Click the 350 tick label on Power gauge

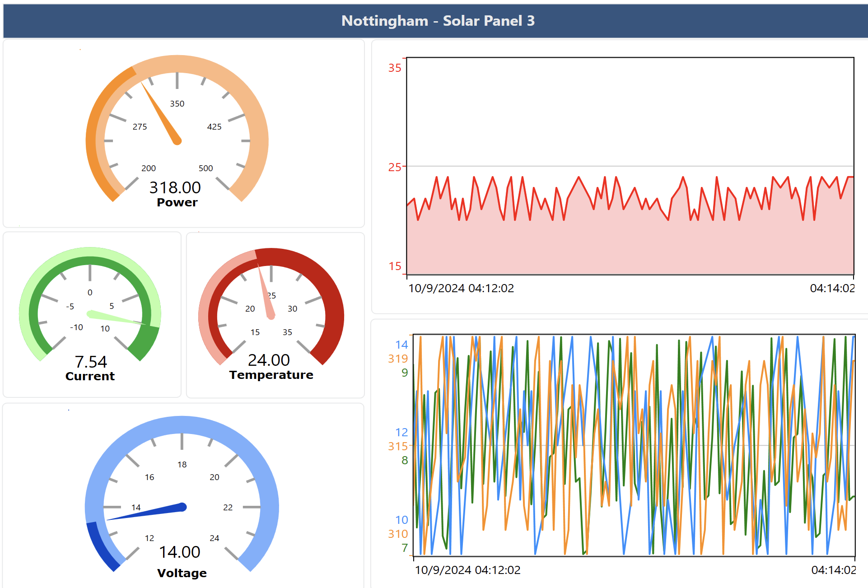(x=177, y=103)
